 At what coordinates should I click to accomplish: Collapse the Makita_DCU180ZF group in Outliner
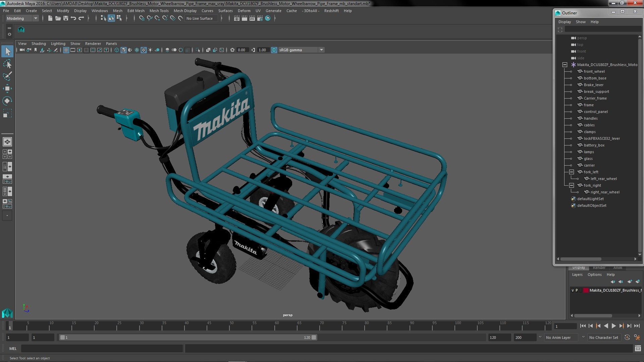click(x=565, y=65)
